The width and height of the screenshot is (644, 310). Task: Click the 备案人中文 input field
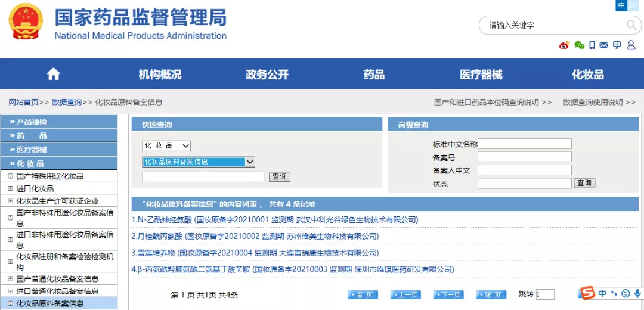525,170
